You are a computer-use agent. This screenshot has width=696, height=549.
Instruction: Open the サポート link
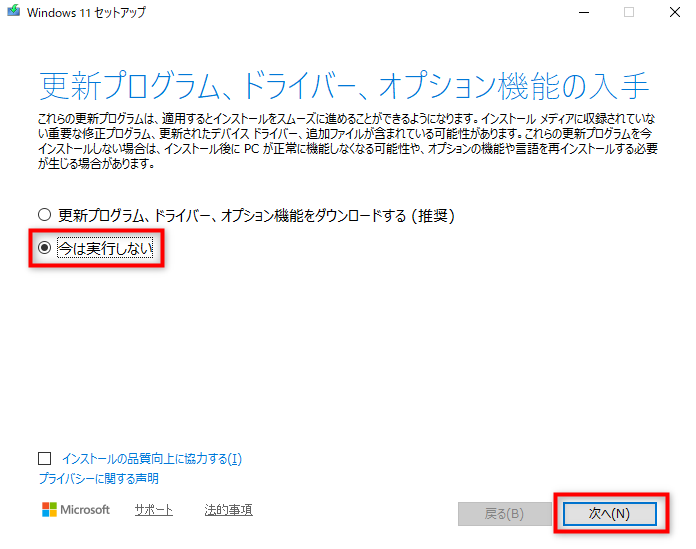[x=153, y=510]
